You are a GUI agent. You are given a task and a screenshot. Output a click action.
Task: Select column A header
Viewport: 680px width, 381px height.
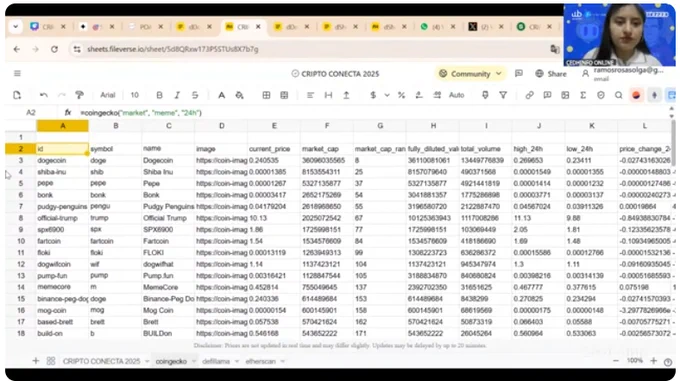coord(62,126)
